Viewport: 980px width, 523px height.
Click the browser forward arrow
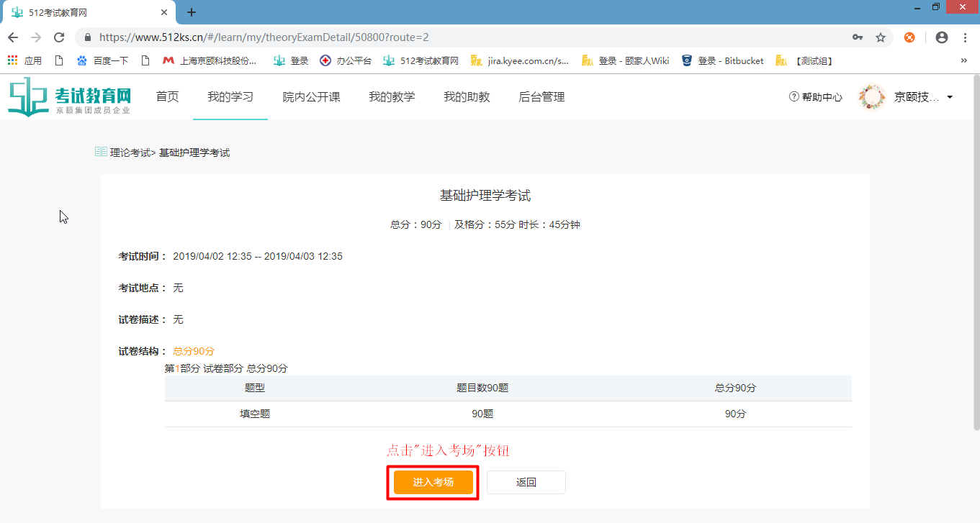tap(36, 37)
